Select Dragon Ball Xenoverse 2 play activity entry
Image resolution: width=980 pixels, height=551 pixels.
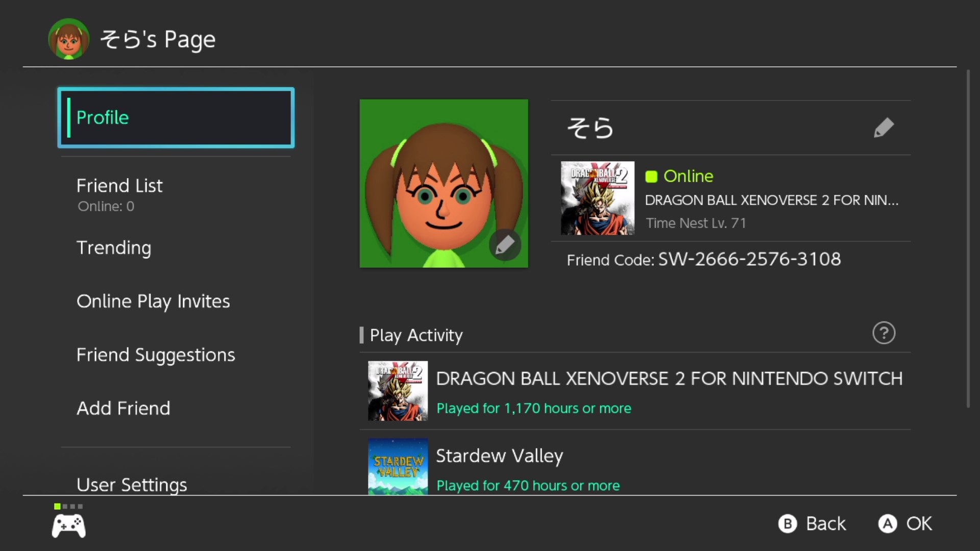click(635, 391)
